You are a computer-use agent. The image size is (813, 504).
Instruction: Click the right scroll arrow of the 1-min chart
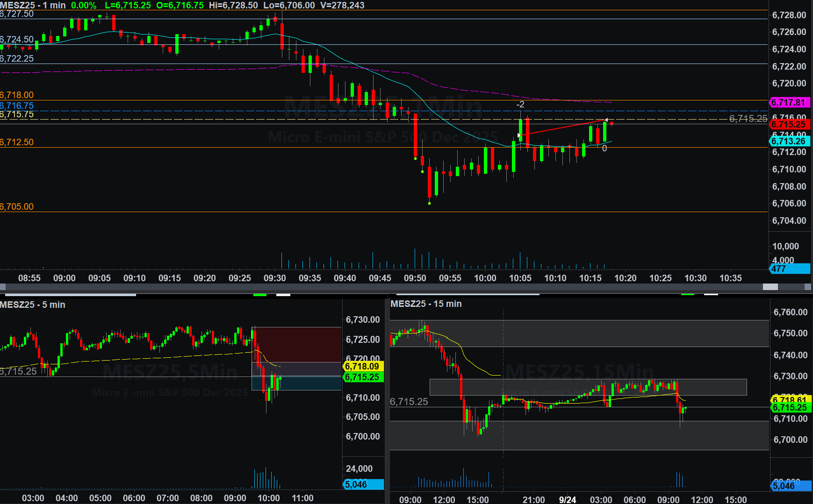808,287
